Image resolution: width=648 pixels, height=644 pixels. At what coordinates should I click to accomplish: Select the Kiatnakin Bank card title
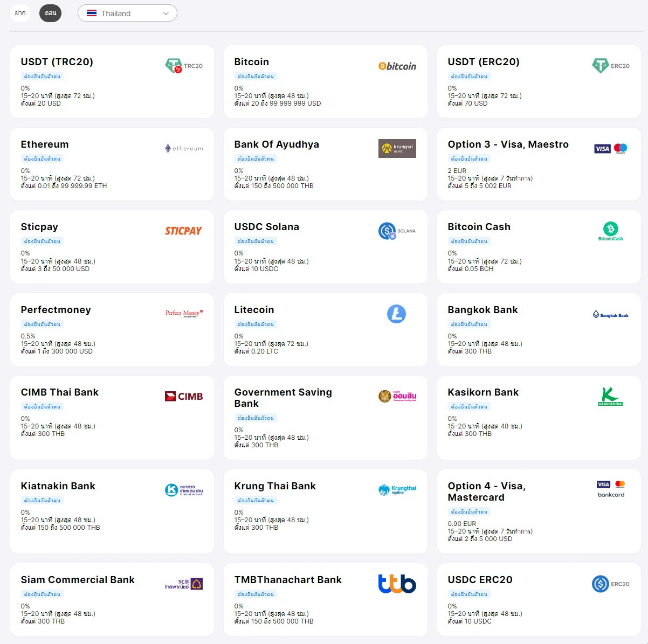(58, 486)
